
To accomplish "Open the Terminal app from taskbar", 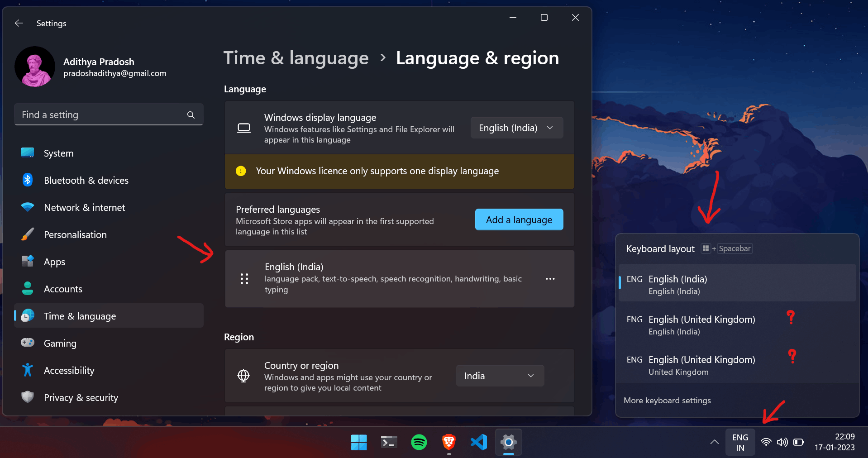I will tap(389, 442).
